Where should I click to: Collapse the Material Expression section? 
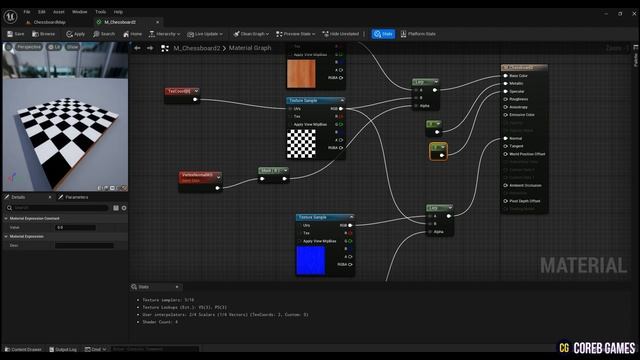click(x=6, y=237)
